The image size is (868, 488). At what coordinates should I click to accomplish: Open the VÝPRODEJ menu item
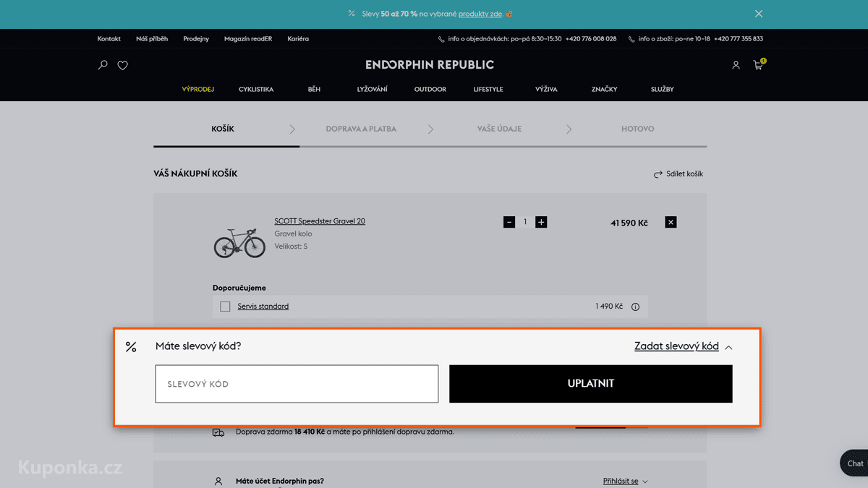[198, 89]
